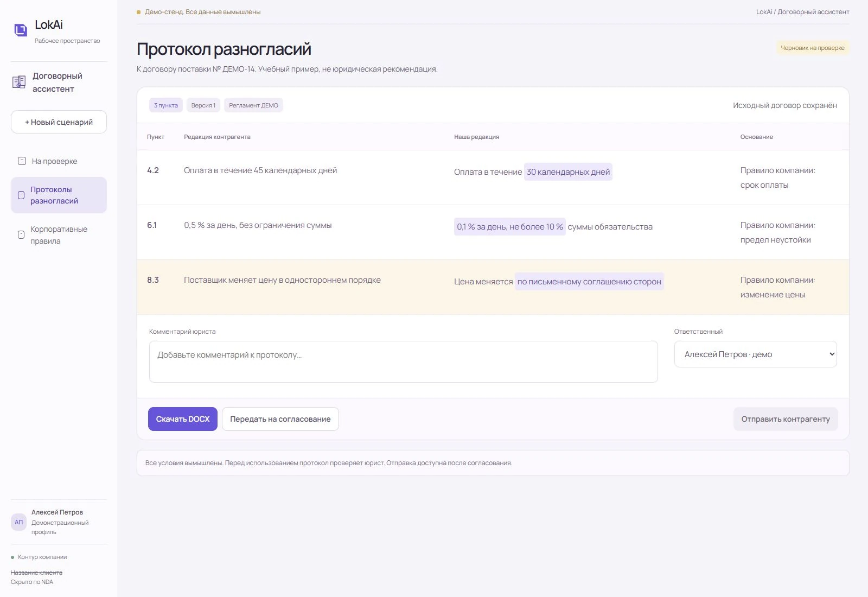The height and width of the screenshot is (597, 868).
Task: Click the На проверке sidebar icon
Action: click(22, 161)
